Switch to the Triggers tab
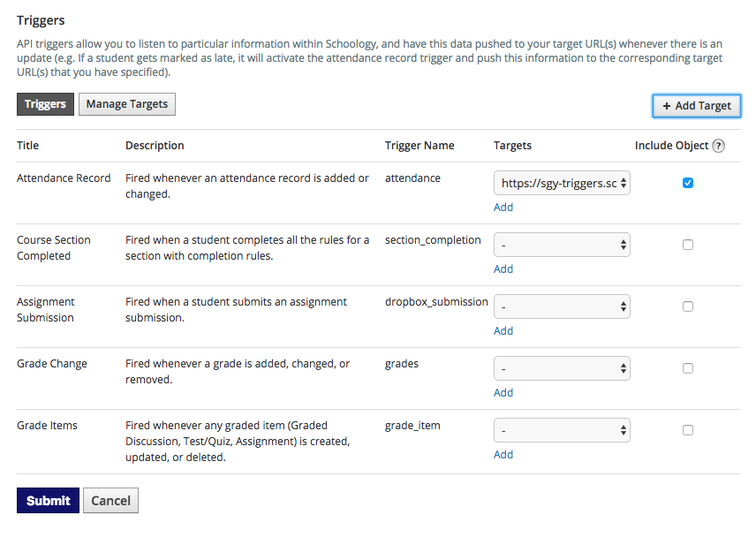Viewport: 756px width, 537px height. click(x=45, y=104)
